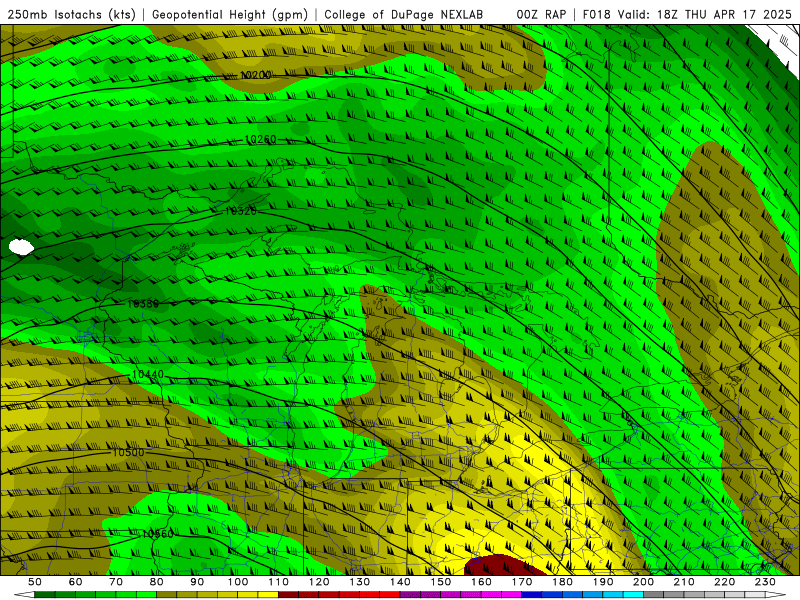The width and height of the screenshot is (800, 600).
Task: Click the 110 value on the color scale
Action: [x=279, y=582]
